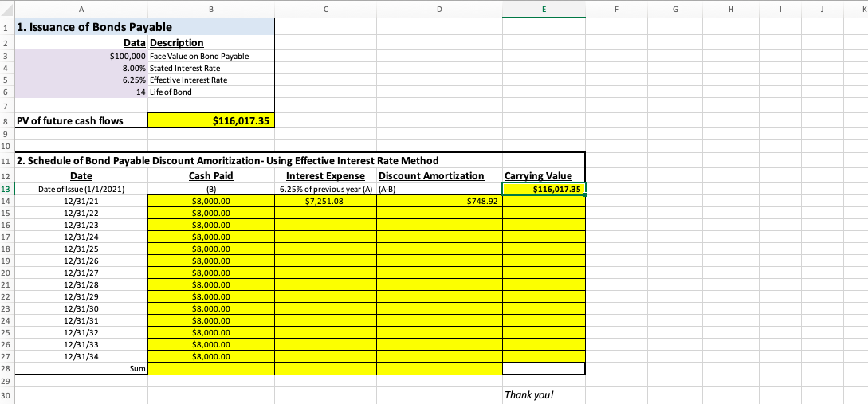868x404 pixels.
Task: Click the 12/31/28 date cell
Action: 81,285
